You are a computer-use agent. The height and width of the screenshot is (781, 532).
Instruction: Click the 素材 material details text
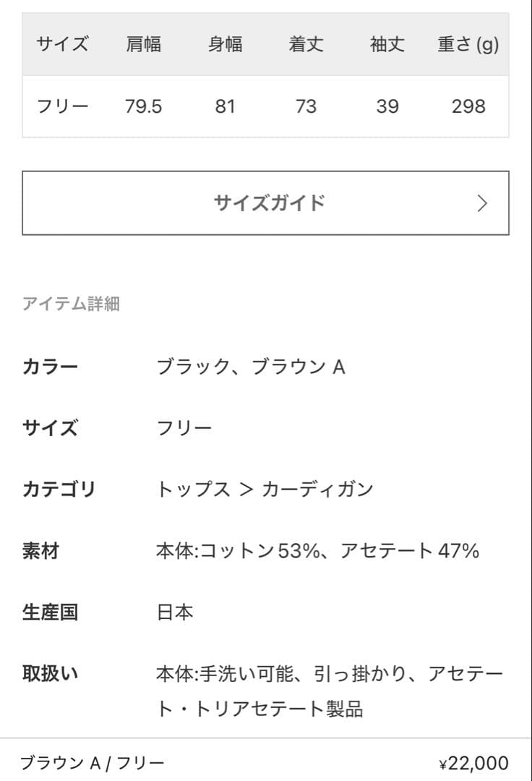(x=318, y=551)
